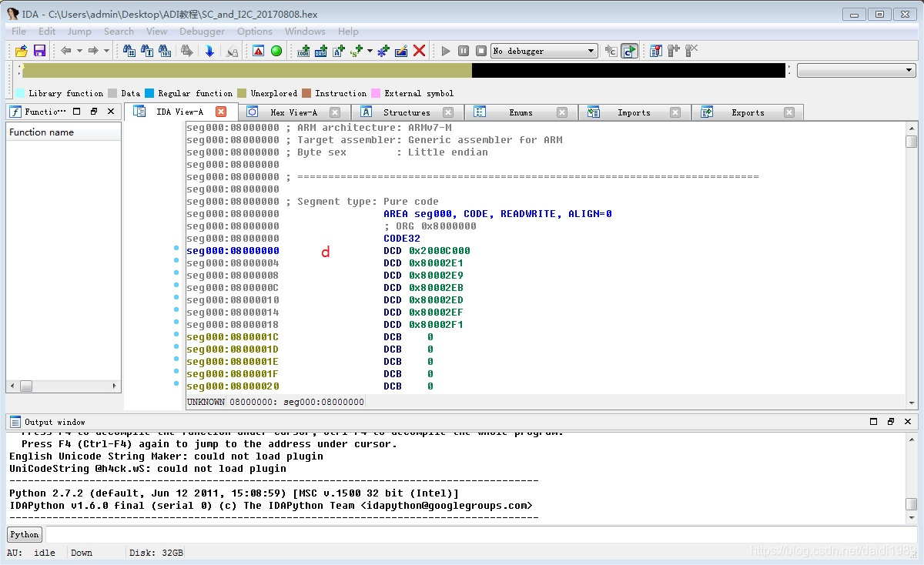Open the Debugger menu
The image size is (924, 565).
point(202,32)
